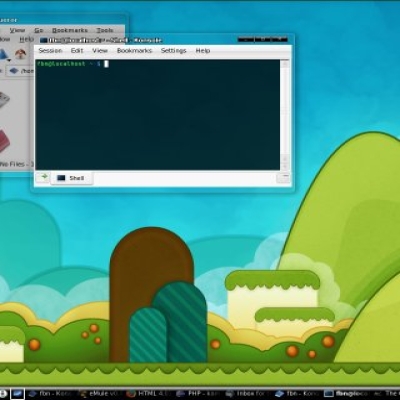Switch to PHP taskbar entry
400x400 pixels.
(x=197, y=394)
